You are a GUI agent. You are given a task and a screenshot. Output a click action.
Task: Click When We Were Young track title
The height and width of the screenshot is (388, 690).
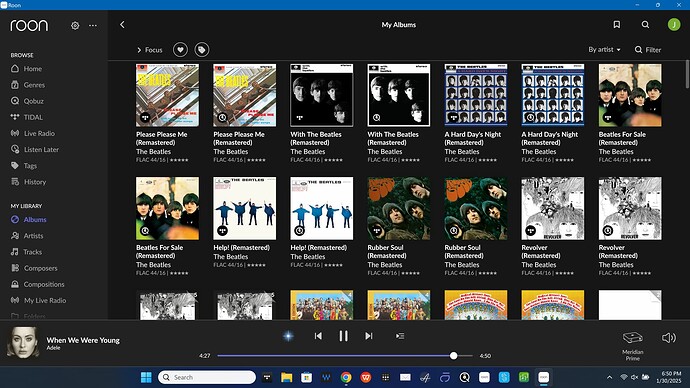83,340
